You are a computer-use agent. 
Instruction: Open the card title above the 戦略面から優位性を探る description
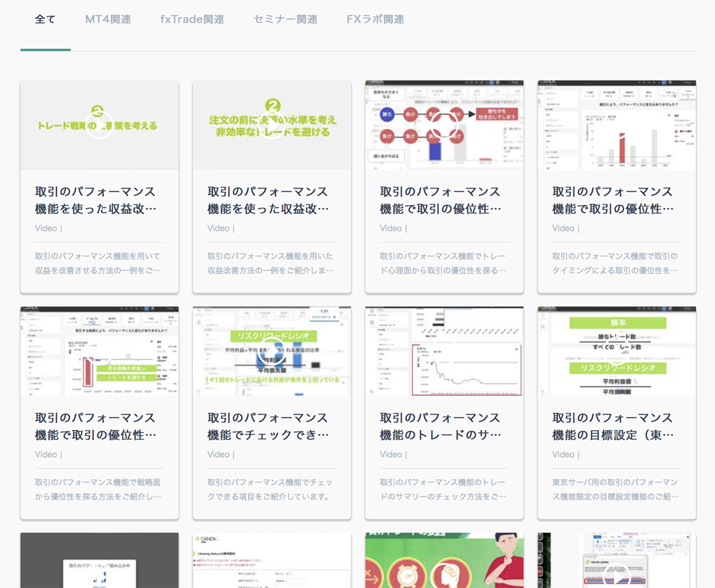96,427
